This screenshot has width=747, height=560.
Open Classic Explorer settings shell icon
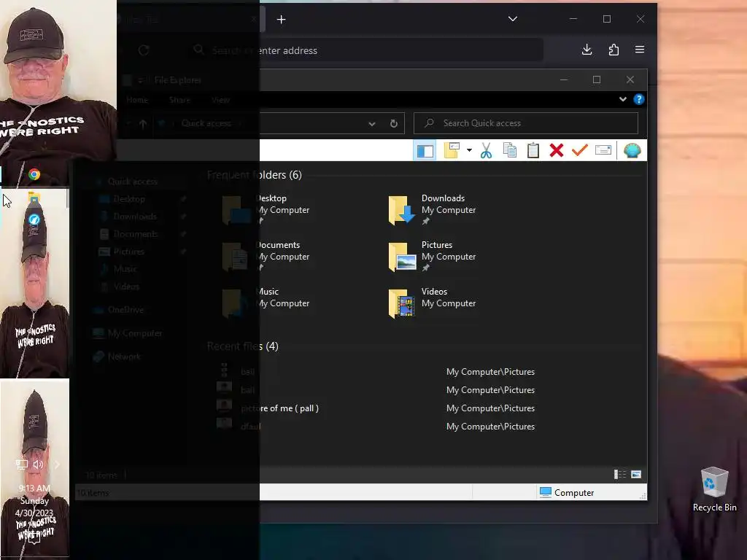click(632, 150)
